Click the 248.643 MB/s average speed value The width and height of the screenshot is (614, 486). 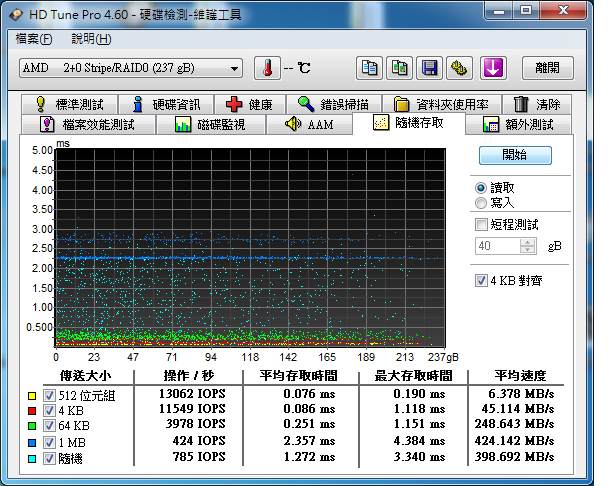[x=514, y=424]
